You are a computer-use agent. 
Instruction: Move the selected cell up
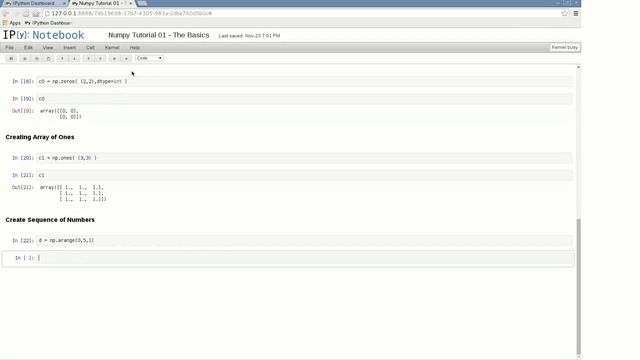pyautogui.click(x=62, y=58)
